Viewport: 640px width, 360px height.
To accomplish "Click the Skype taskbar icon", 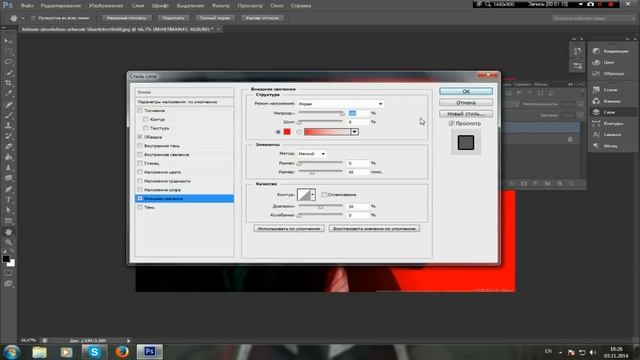I will (x=94, y=352).
